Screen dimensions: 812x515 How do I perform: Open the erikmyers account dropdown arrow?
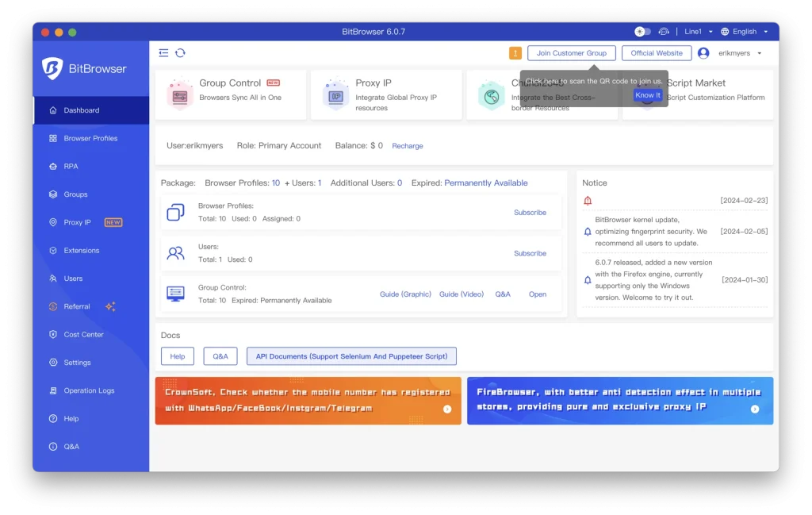coord(760,53)
